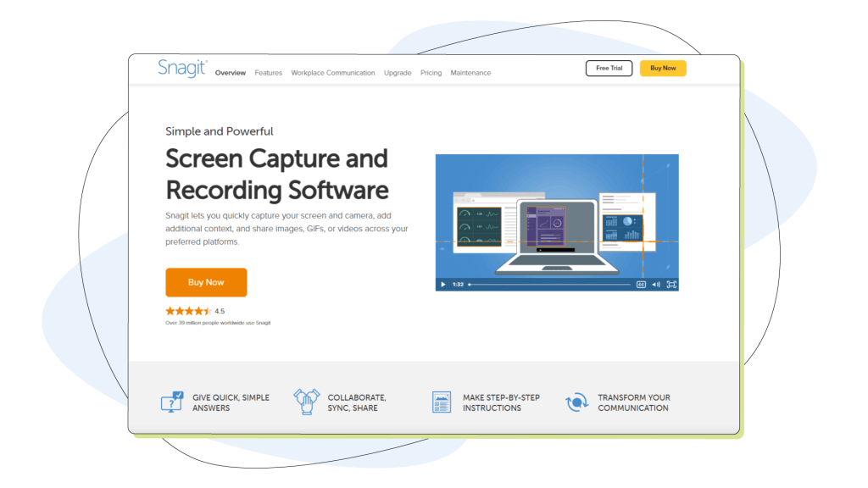Mute the video with the speaker icon
This screenshot has height=488, width=868.
tap(656, 285)
